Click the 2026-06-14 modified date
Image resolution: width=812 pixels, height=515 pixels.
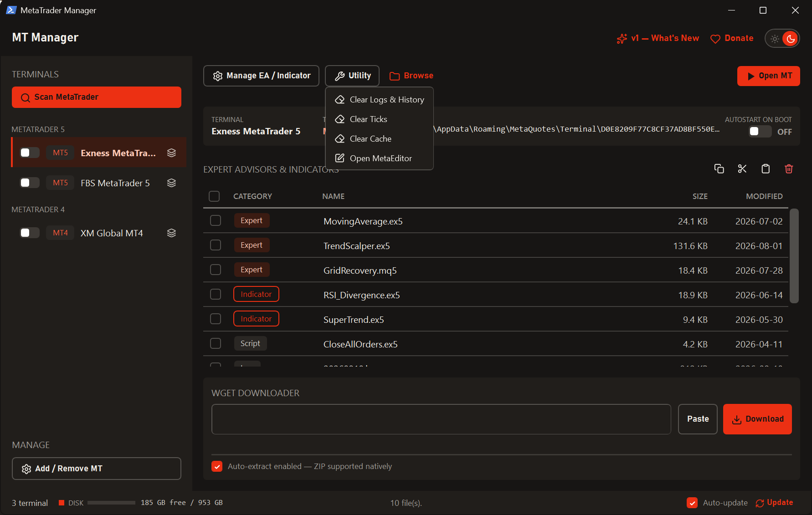coord(759,295)
